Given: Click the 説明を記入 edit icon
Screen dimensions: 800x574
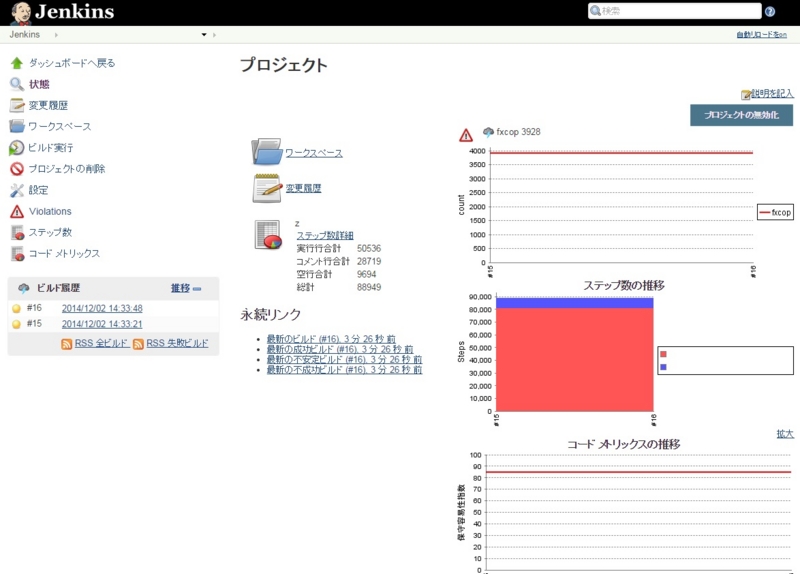Looking at the screenshot, I should 745,94.
